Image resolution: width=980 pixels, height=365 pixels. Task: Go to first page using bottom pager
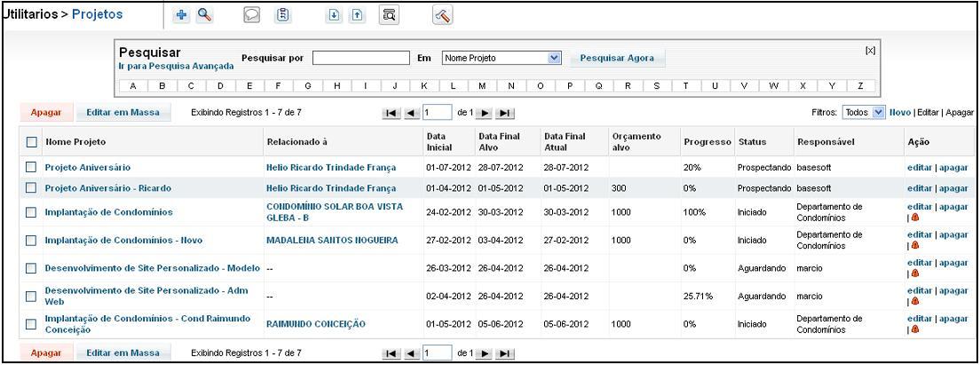pos(391,353)
